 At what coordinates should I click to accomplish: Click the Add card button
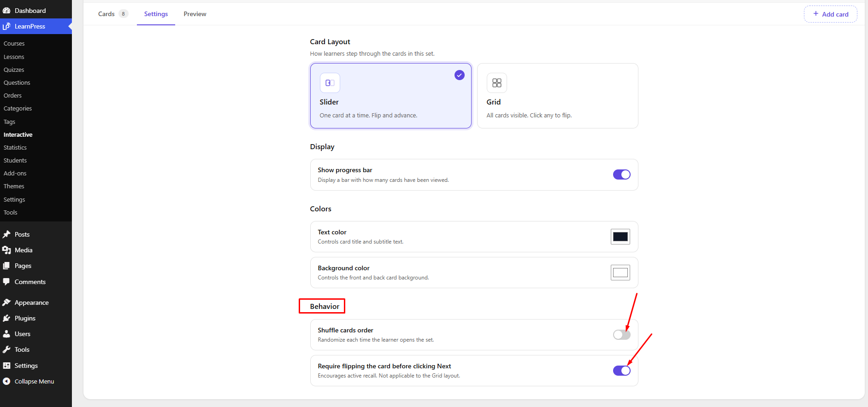[831, 14]
